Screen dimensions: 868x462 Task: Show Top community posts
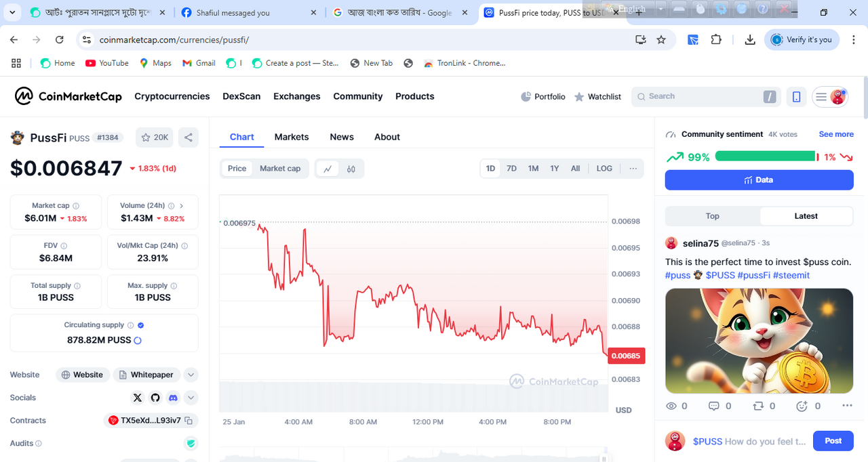pyautogui.click(x=712, y=216)
